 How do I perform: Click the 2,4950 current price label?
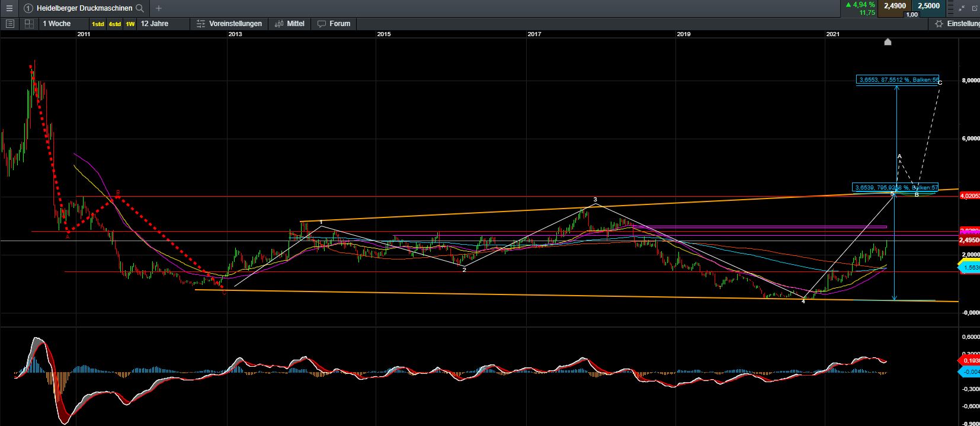tap(968, 241)
